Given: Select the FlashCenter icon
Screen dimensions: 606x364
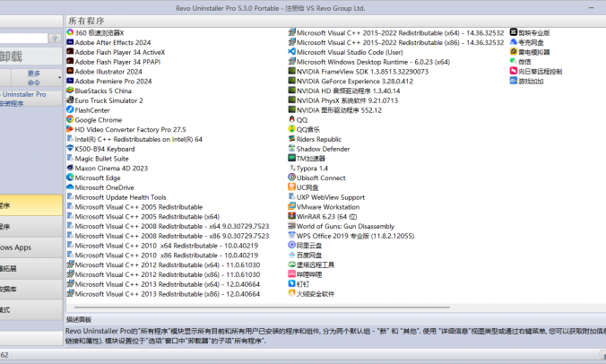Looking at the screenshot, I should (x=70, y=109).
